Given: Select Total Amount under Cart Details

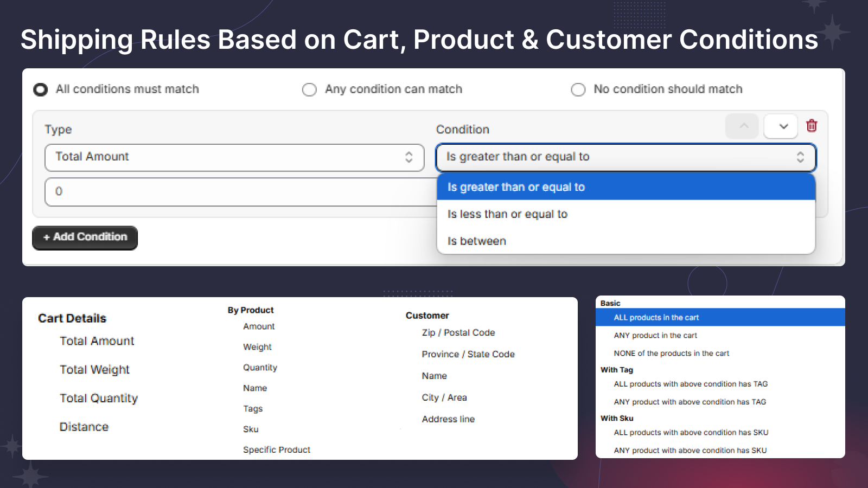Looking at the screenshot, I should point(97,341).
